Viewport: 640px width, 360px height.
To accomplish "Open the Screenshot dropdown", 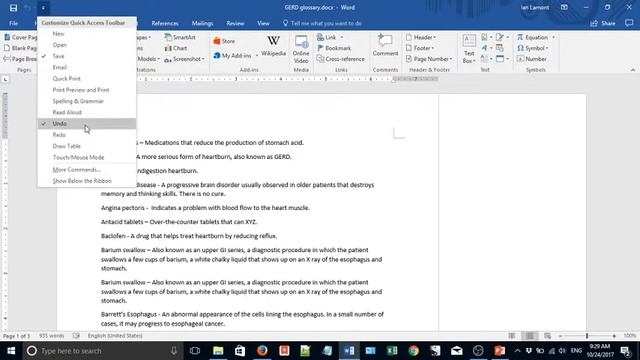I will 184,59.
